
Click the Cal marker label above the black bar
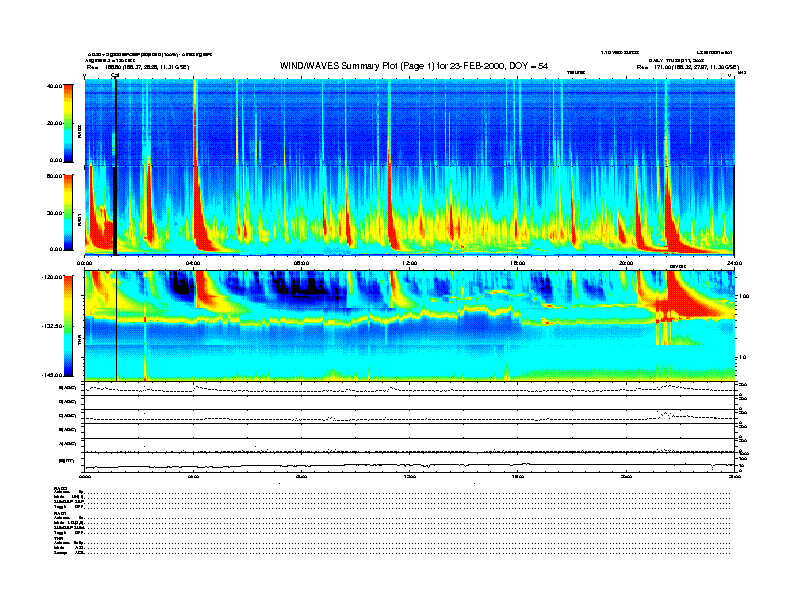[x=115, y=76]
